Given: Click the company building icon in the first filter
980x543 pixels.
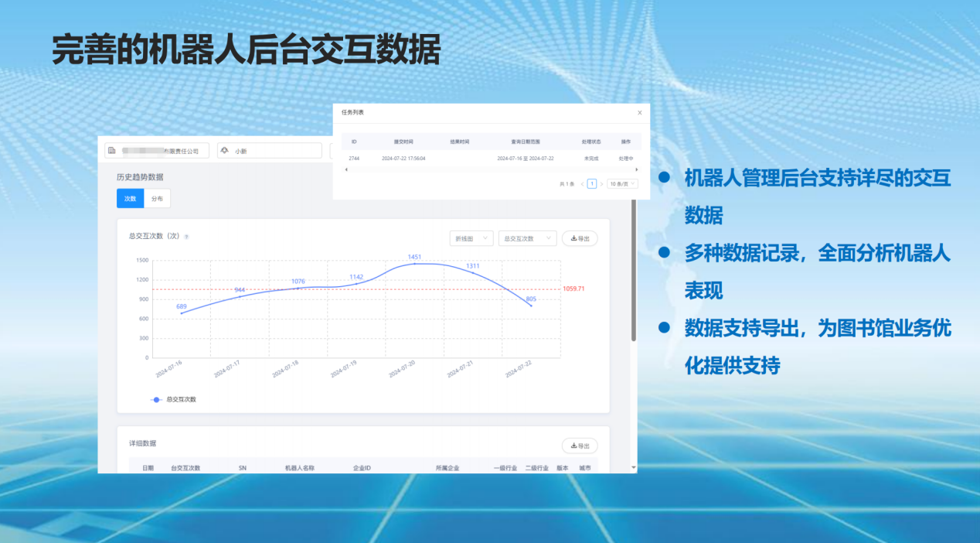Looking at the screenshot, I should point(112,151).
